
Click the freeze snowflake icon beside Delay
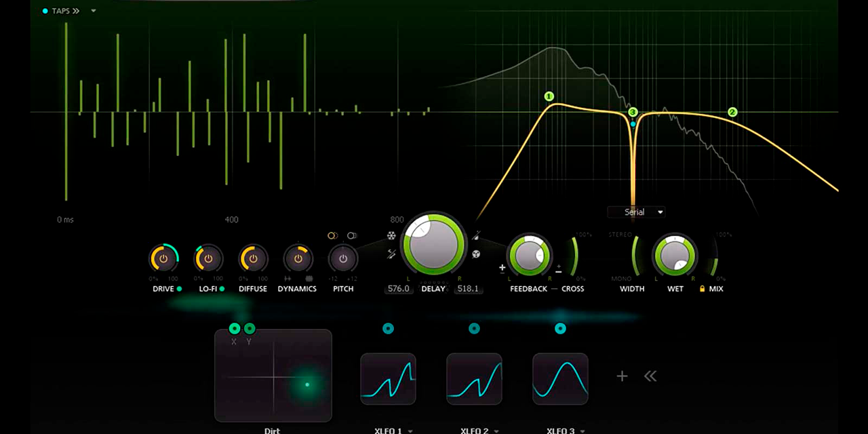tap(391, 236)
